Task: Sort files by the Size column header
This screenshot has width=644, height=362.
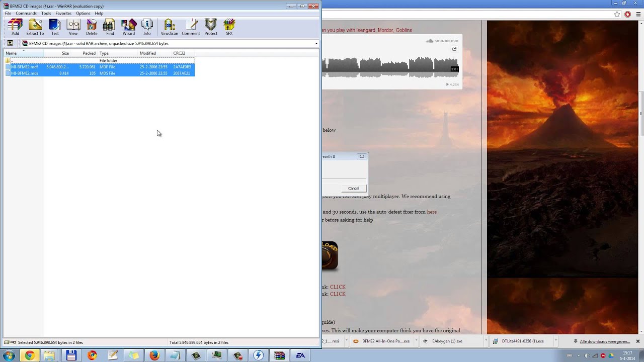Action: (57, 53)
